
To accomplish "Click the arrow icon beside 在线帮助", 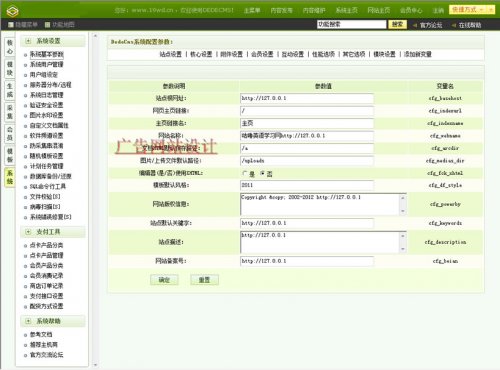I will (x=454, y=25).
